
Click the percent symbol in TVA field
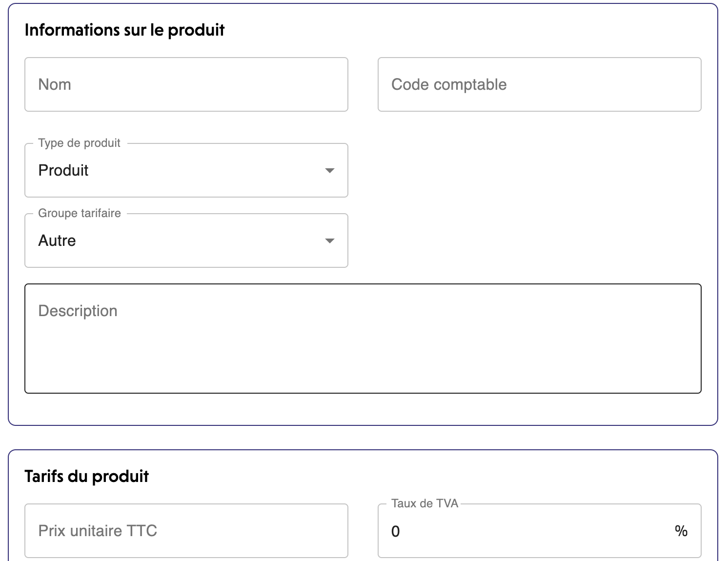pyautogui.click(x=681, y=531)
